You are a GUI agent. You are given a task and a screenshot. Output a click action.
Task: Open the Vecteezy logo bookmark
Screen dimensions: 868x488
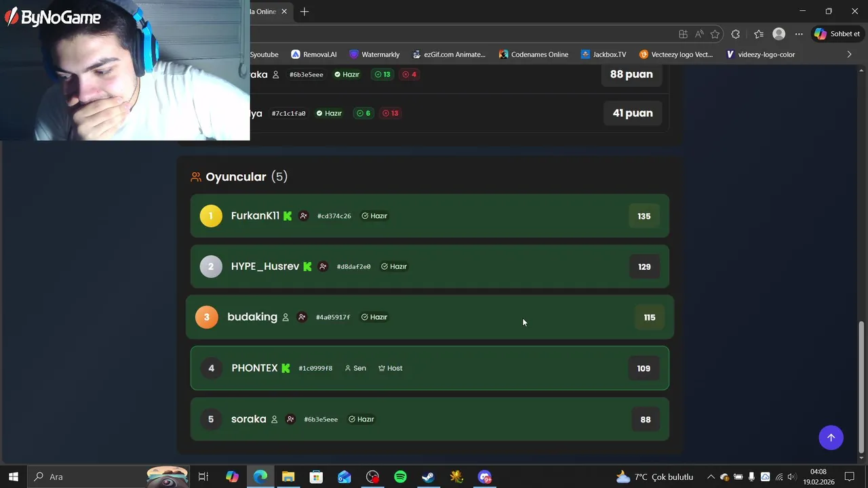[x=676, y=54]
